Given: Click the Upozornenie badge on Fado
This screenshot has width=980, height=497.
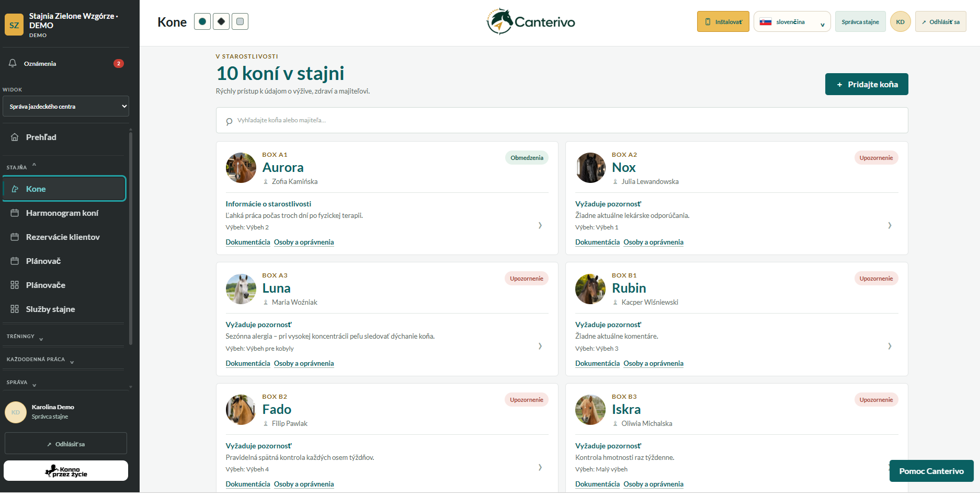Looking at the screenshot, I should (x=527, y=400).
